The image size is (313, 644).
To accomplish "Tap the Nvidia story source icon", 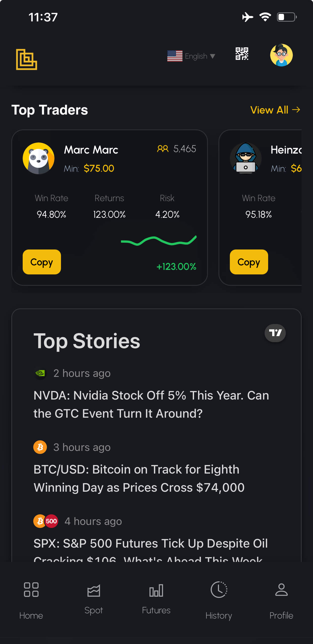I will click(x=40, y=373).
